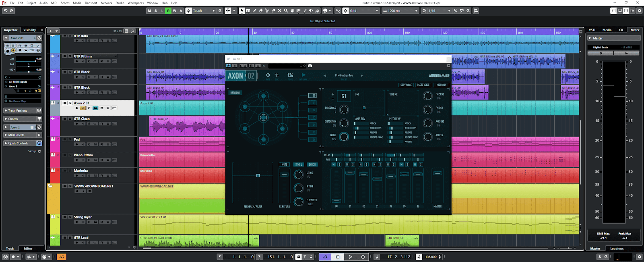
Task: Toggle global Write W automation button
Action: (x=174, y=11)
